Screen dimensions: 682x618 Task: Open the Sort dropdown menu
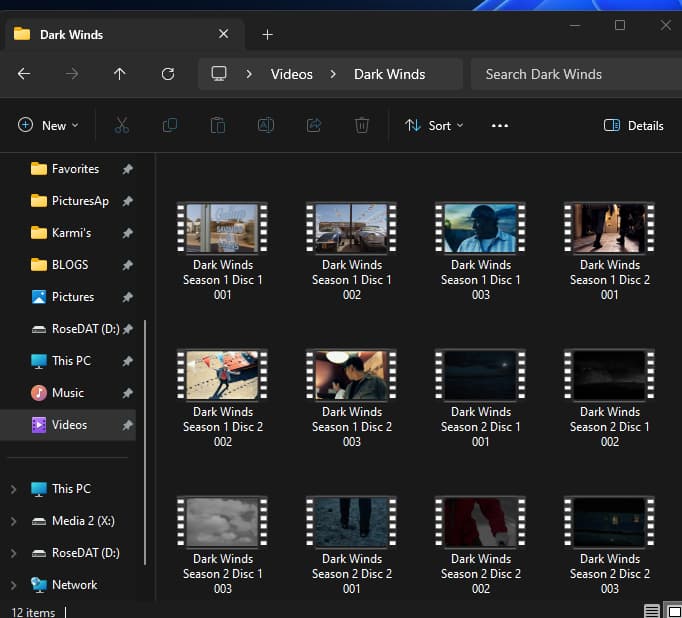[434, 126]
